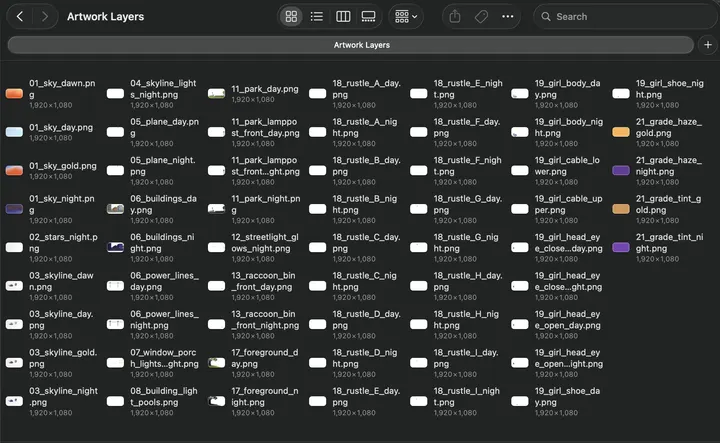Select 19_girl_cable_lower.png file

click(x=556, y=170)
